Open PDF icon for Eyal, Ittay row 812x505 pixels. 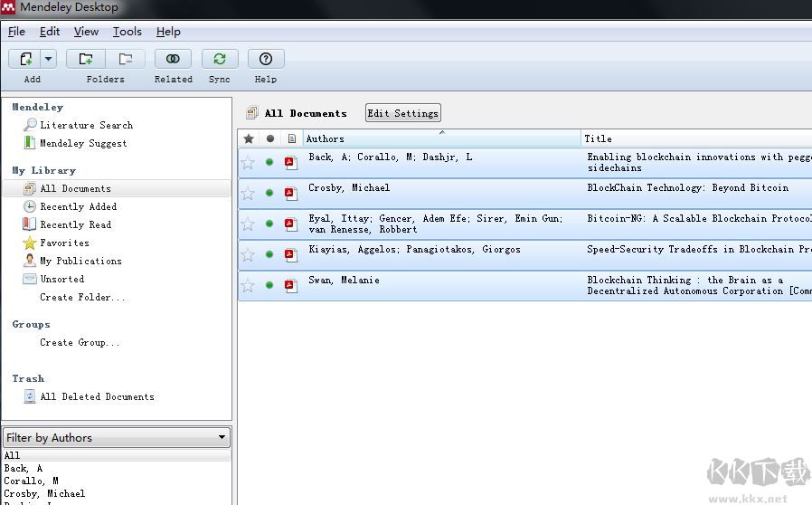click(x=290, y=224)
